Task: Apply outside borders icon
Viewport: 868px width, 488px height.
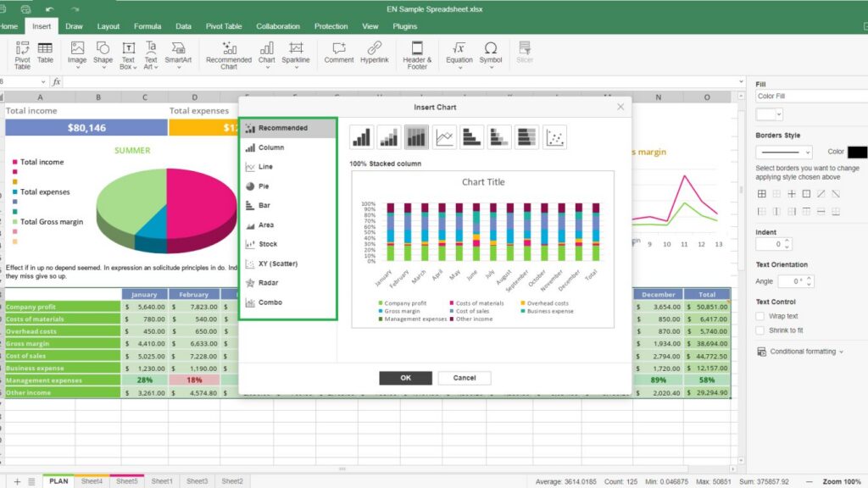Action: click(806, 194)
